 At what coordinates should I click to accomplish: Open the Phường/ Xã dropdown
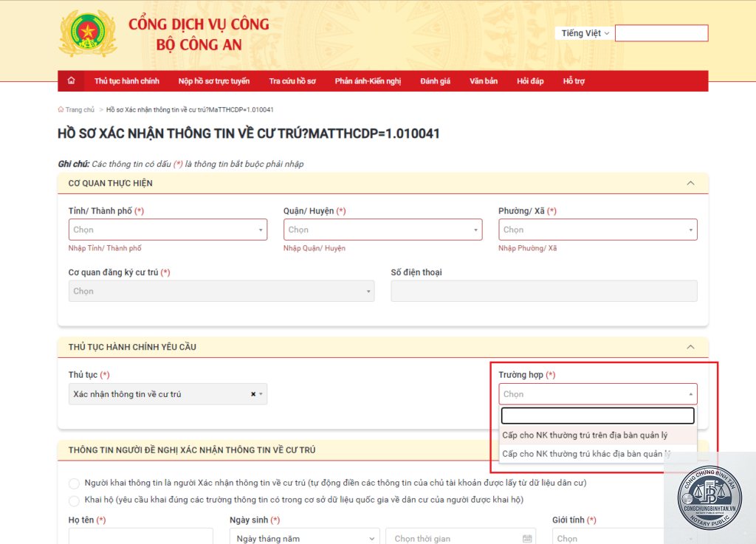click(x=598, y=230)
